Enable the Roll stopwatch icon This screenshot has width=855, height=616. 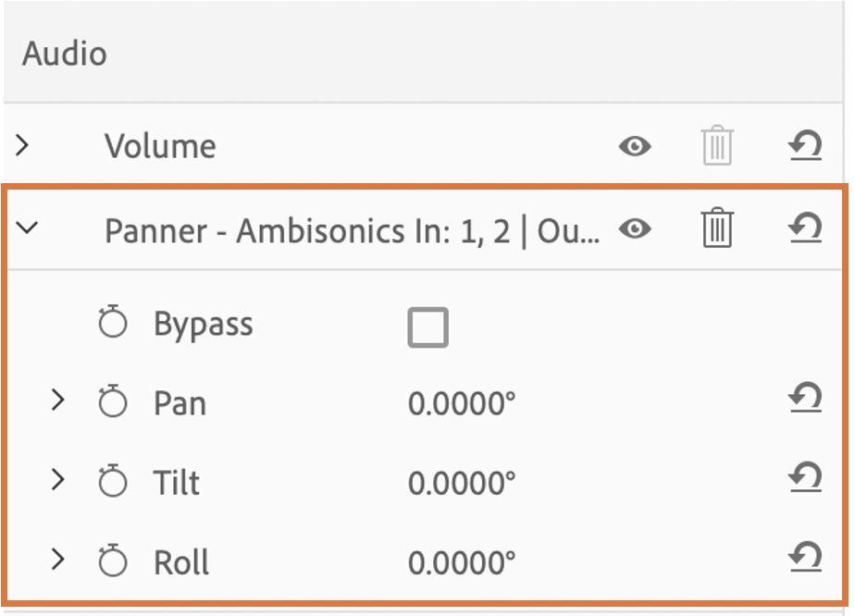tap(113, 561)
